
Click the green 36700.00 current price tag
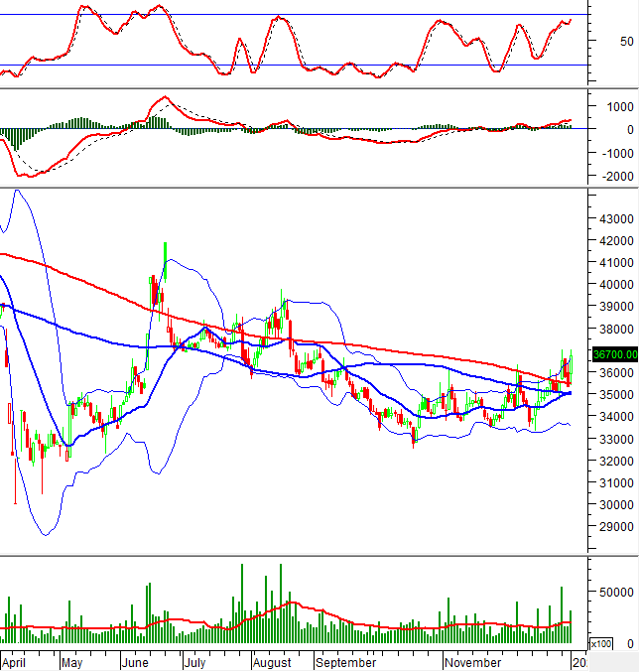612,353
